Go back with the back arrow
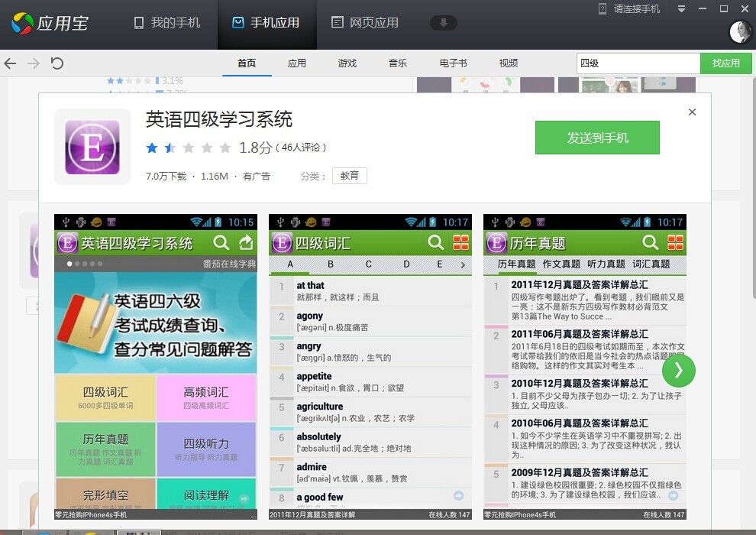Image resolution: width=756 pixels, height=535 pixels. pyautogui.click(x=10, y=63)
